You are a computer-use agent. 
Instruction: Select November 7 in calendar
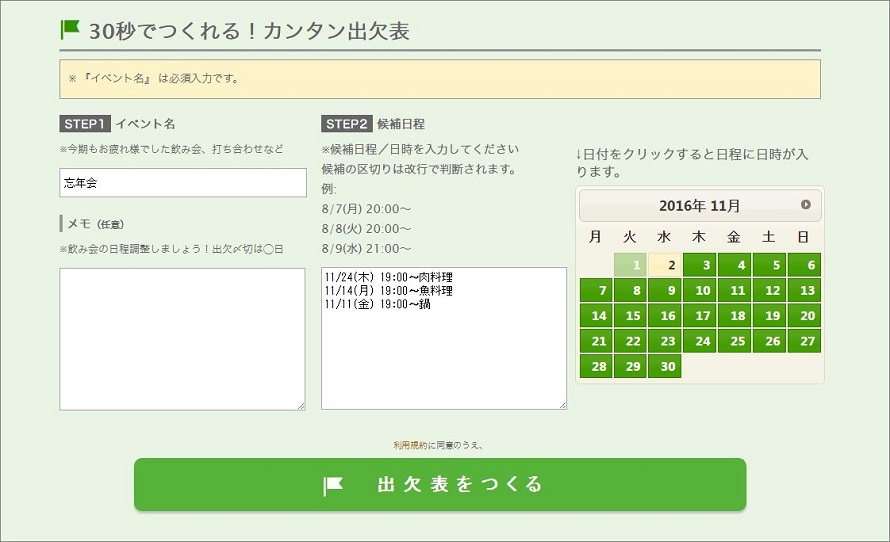pos(595,291)
